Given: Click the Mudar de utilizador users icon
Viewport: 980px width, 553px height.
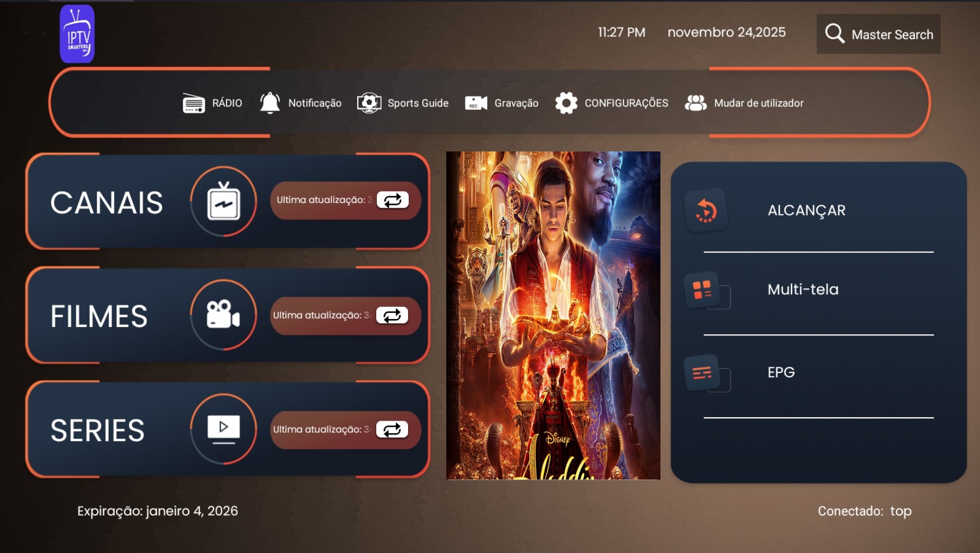Looking at the screenshot, I should (x=695, y=103).
